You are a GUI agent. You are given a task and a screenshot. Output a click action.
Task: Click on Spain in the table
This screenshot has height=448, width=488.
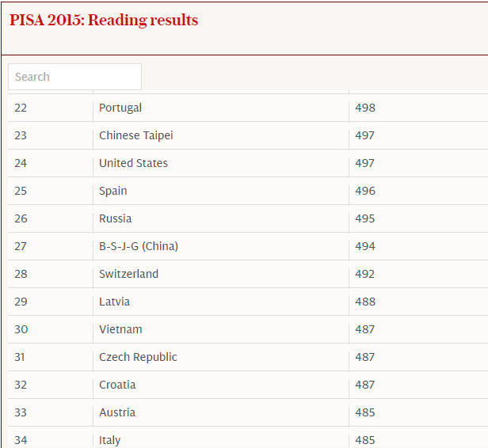[x=112, y=191]
